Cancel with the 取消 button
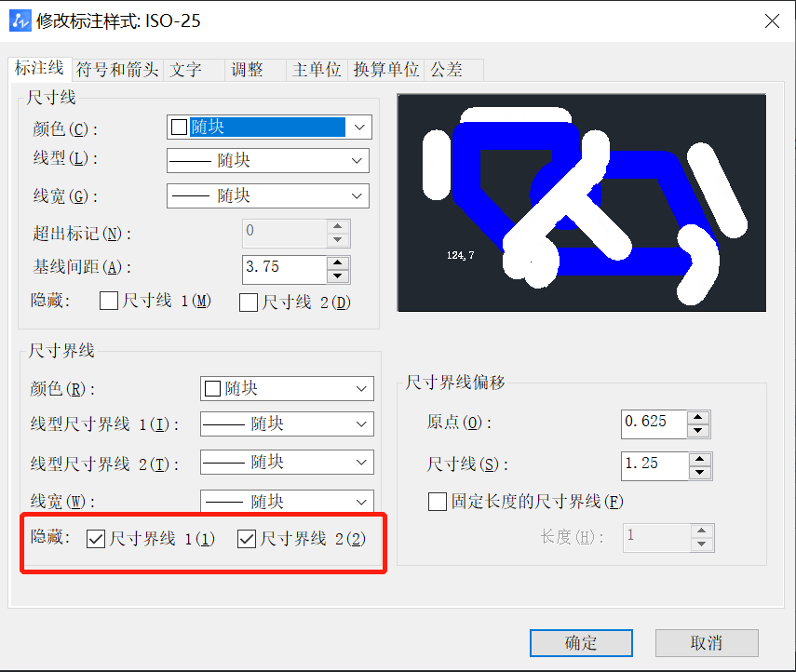 [707, 643]
